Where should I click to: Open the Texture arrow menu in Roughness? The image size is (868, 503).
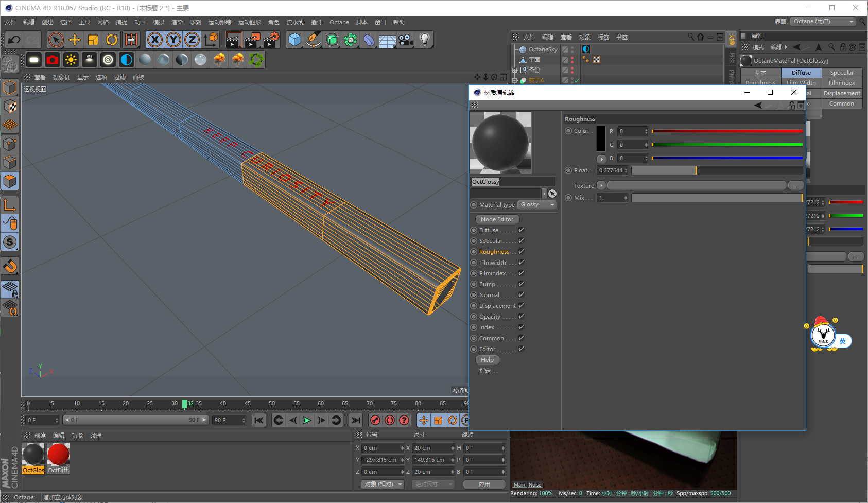tap(601, 185)
